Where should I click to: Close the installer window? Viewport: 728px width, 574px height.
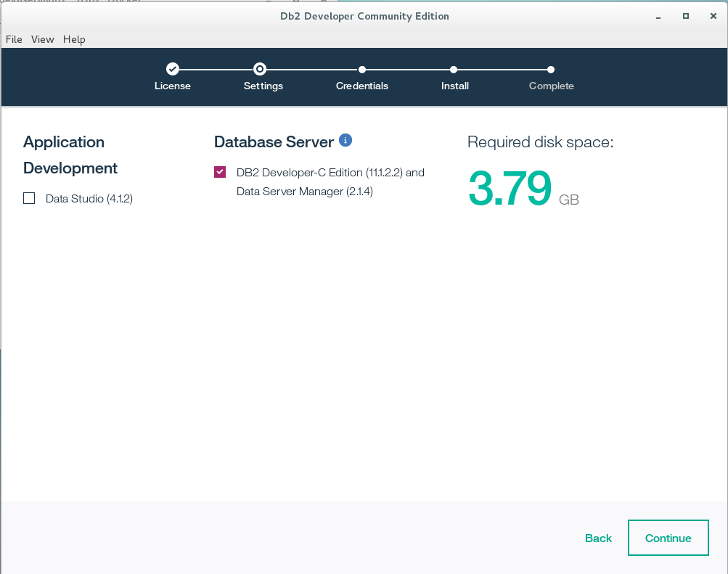pos(713,16)
